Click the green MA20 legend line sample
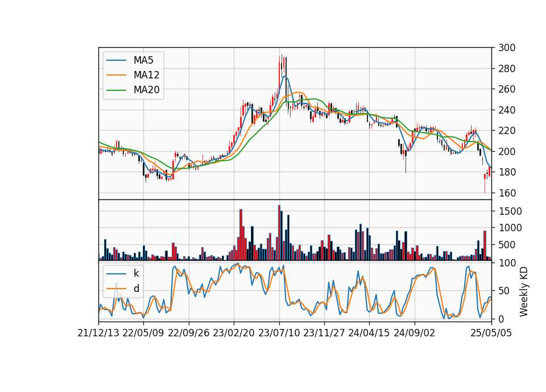Viewport: 546px width, 392px height. coord(116,90)
